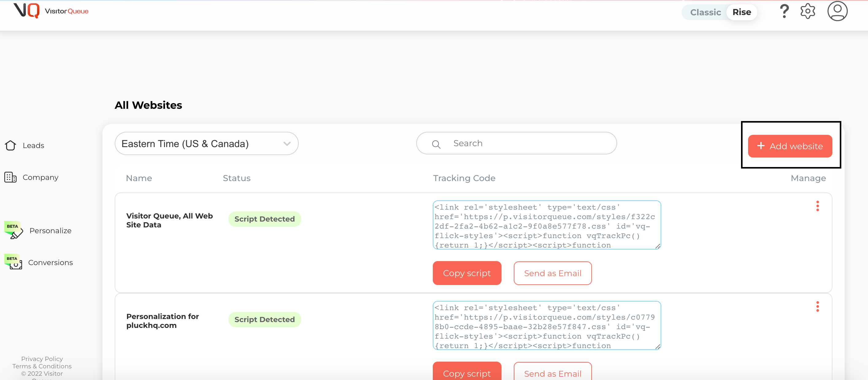Viewport: 868px width, 380px height.
Task: Click the Status column header
Action: click(236, 178)
